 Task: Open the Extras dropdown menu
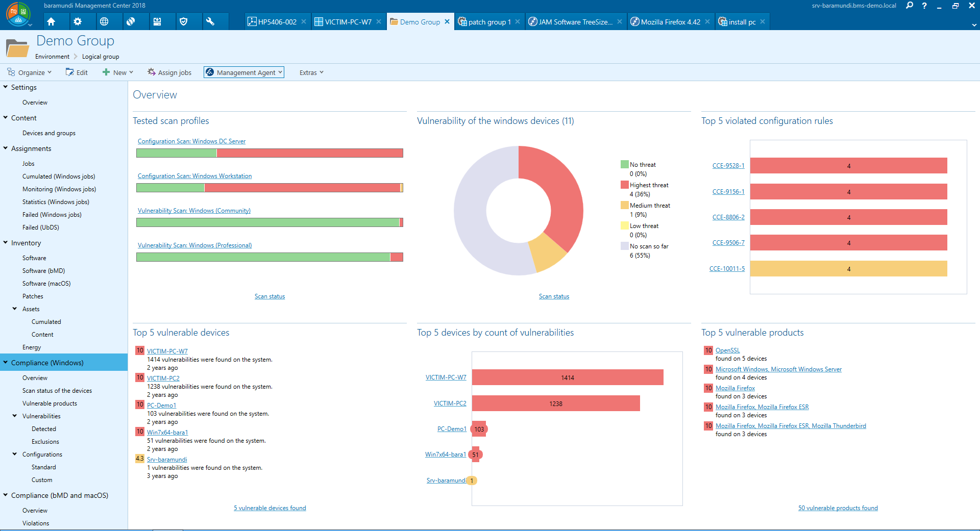click(x=311, y=72)
